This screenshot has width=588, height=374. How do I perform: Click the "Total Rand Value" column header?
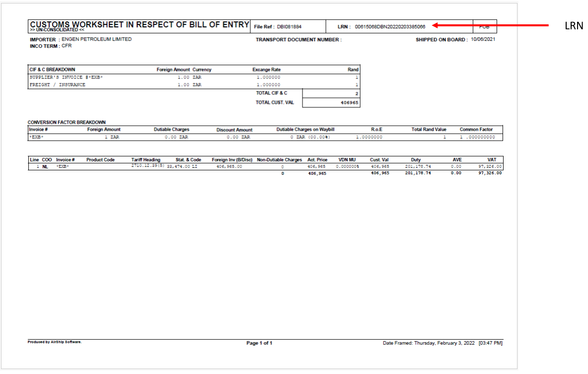pyautogui.click(x=429, y=130)
